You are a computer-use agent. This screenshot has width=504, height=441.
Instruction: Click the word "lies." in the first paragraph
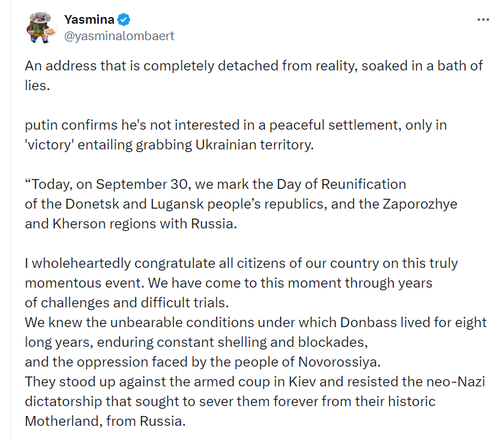coord(38,86)
